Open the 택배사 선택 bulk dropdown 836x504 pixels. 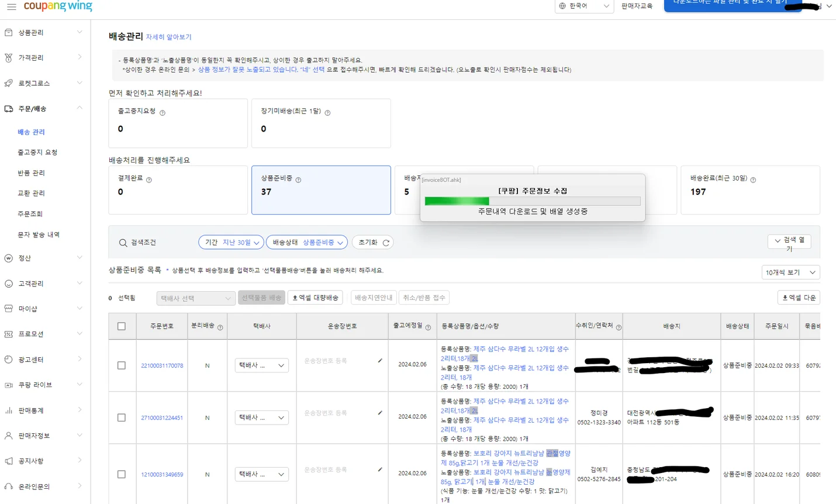pos(196,298)
